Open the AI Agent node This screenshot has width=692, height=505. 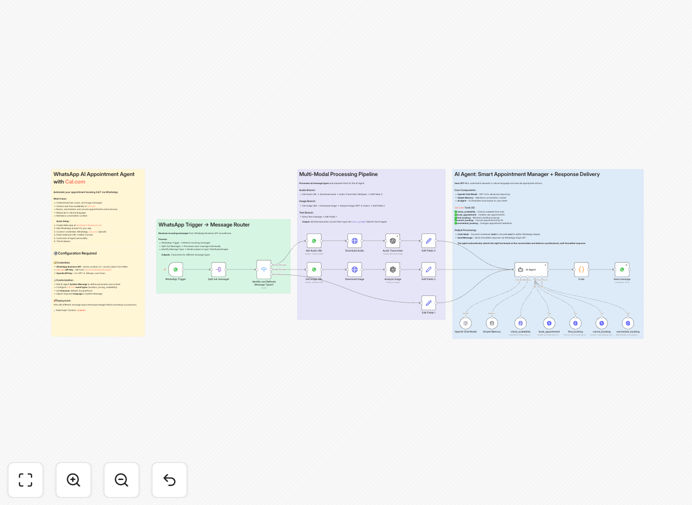click(x=531, y=269)
